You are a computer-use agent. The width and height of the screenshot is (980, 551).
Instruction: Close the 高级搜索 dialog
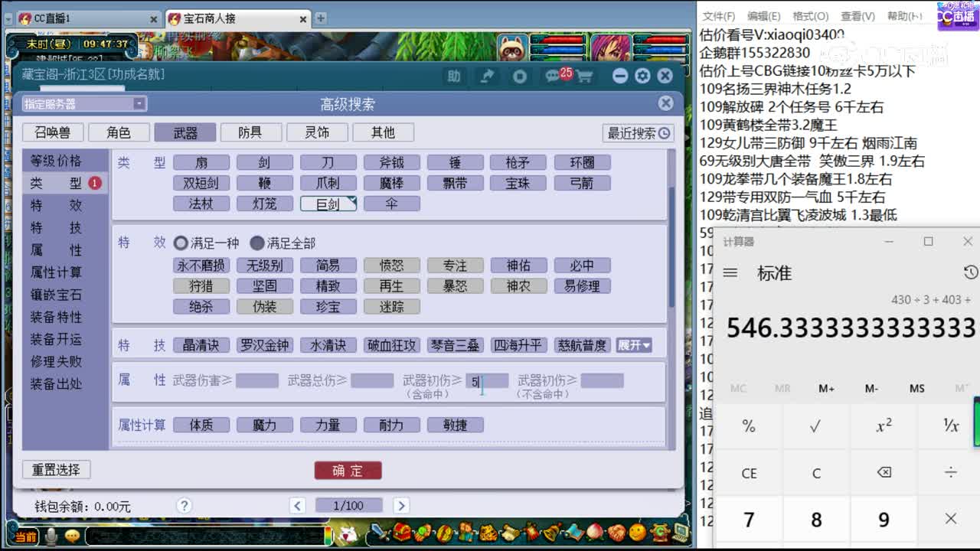pyautogui.click(x=666, y=103)
